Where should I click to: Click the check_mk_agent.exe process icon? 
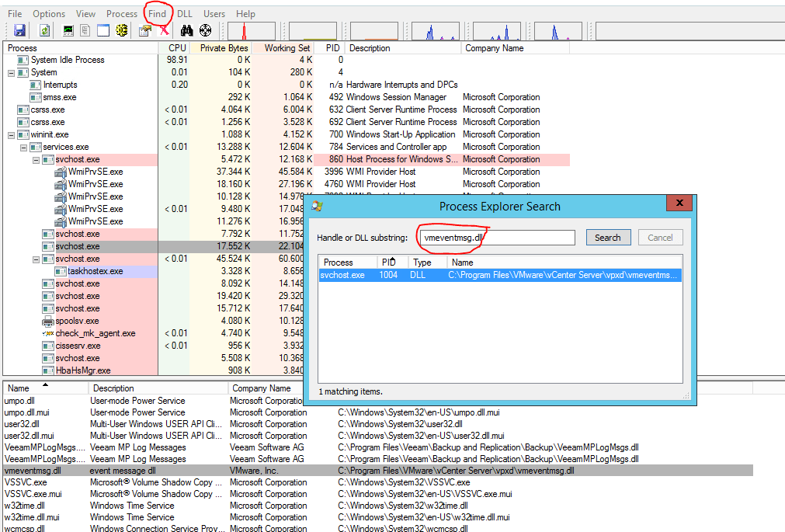click(48, 334)
